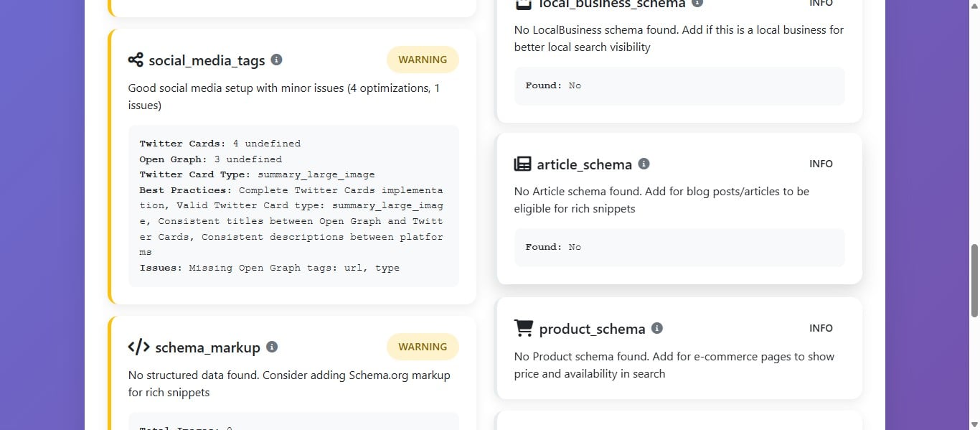Open the info tooltip for local_business_schema
The width and height of the screenshot is (980, 430).
(696, 3)
